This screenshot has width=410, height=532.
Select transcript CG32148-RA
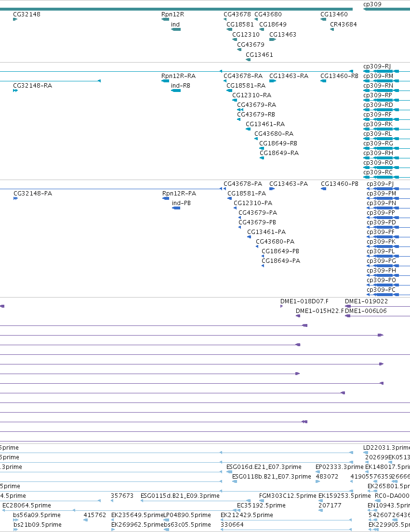pos(33,86)
